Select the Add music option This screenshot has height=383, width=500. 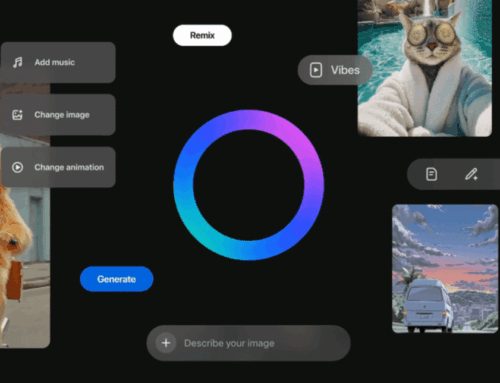58,62
